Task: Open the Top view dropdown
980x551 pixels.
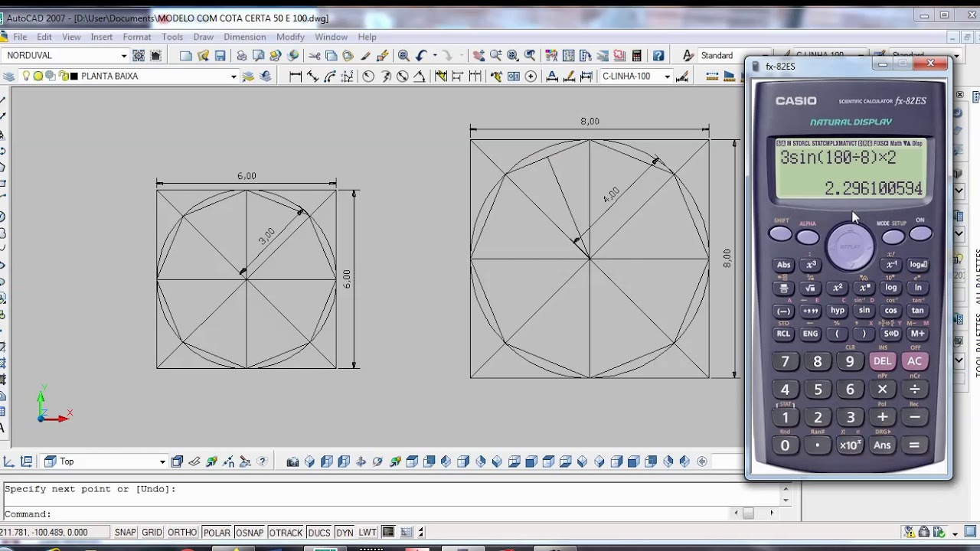Action: [162, 461]
